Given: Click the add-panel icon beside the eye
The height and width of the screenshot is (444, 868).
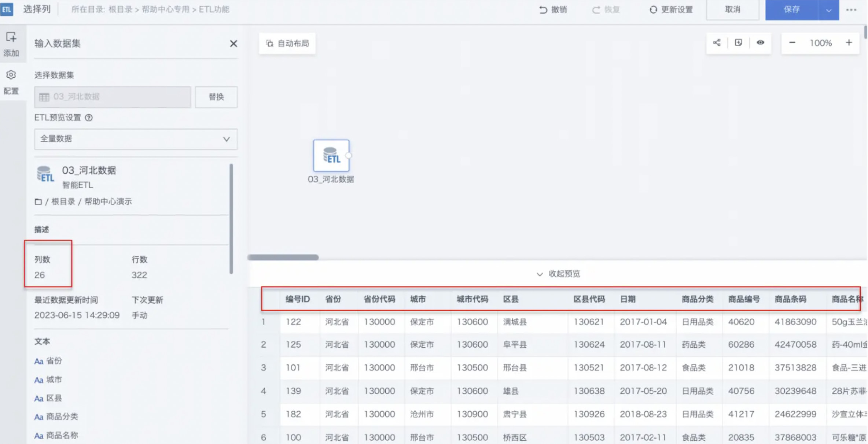Looking at the screenshot, I should pos(739,43).
